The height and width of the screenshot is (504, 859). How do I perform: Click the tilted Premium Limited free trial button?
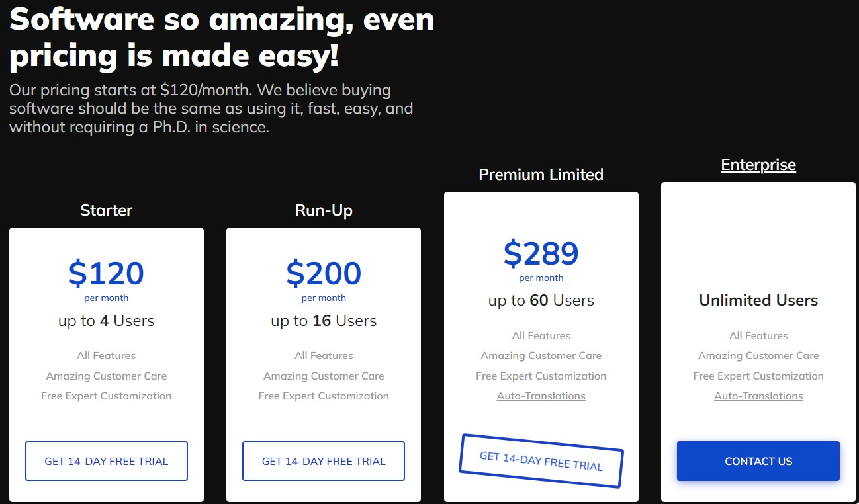[x=541, y=461]
